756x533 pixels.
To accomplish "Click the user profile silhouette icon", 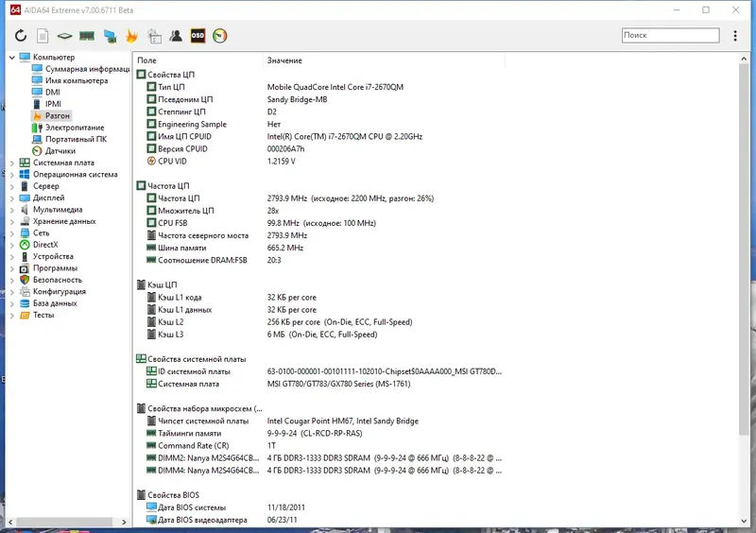I will [176, 36].
